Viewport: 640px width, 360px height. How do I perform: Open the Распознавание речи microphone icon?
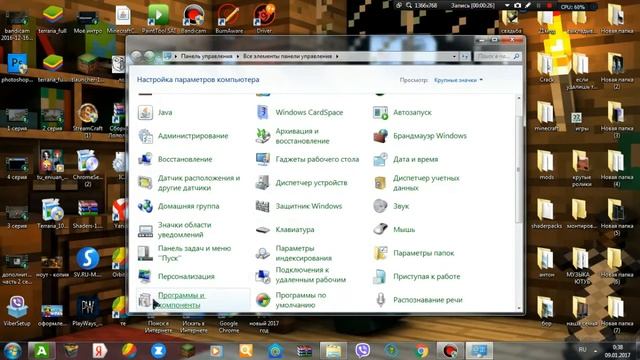[x=380, y=300]
